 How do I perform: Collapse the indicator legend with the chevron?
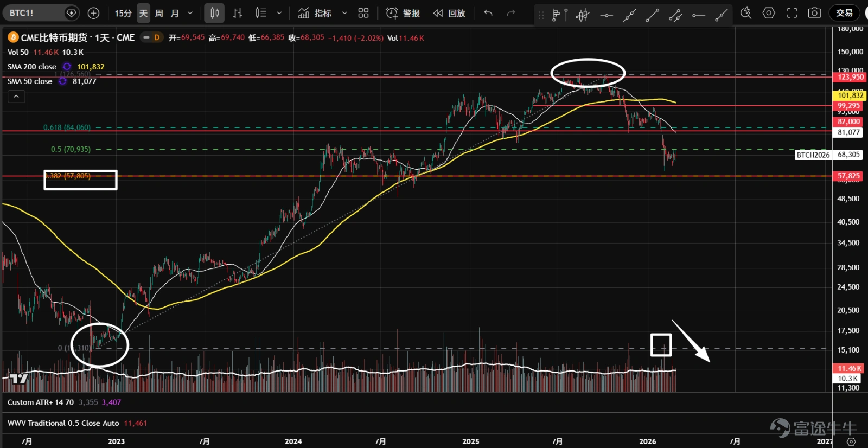pyautogui.click(x=16, y=97)
